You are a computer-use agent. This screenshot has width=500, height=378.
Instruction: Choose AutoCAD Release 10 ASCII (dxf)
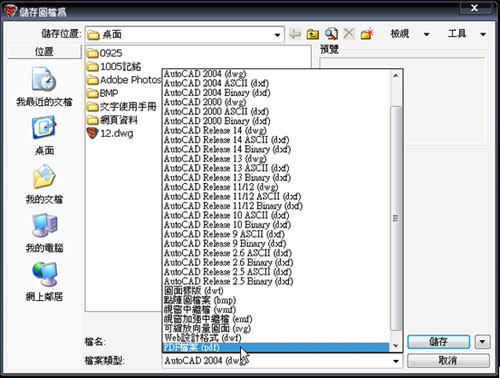(x=276, y=215)
